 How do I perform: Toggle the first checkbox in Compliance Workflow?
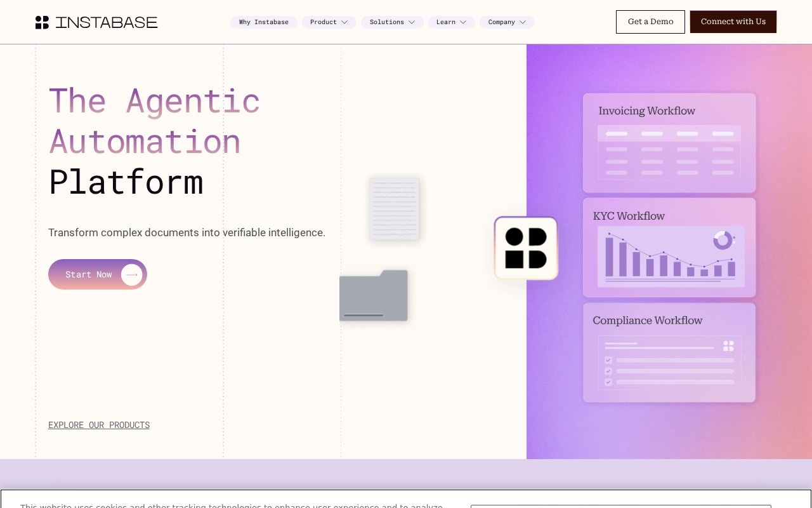coord(608,360)
